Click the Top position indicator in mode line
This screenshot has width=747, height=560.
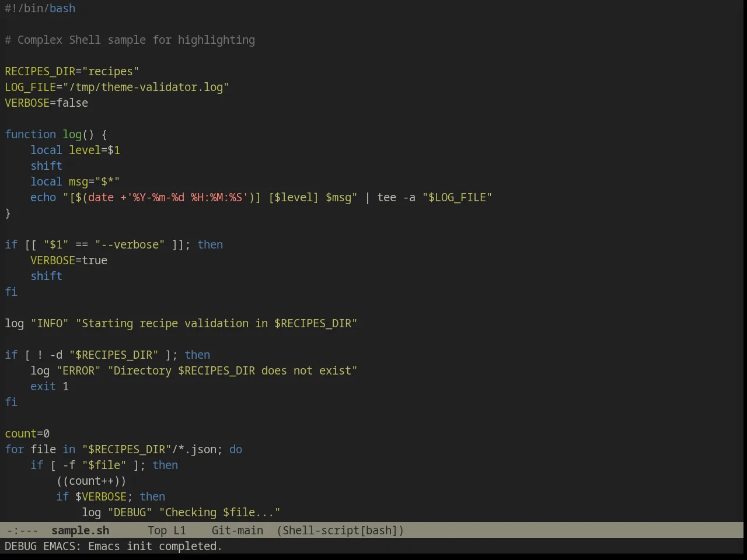(157, 530)
